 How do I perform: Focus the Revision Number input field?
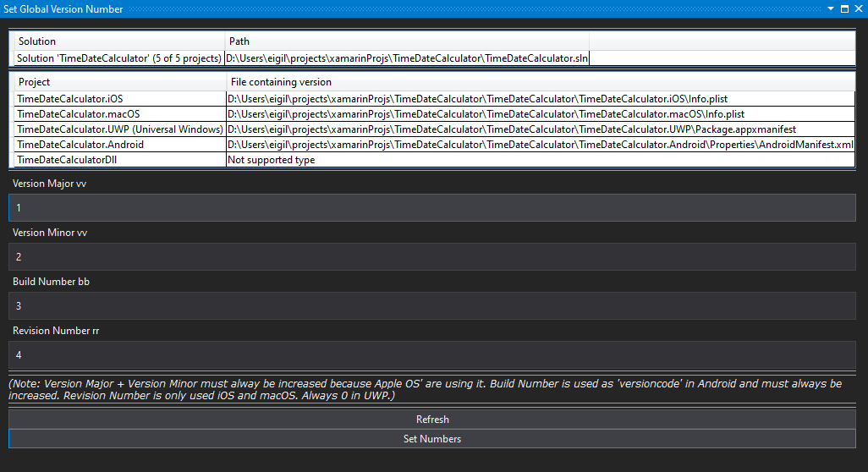point(431,354)
